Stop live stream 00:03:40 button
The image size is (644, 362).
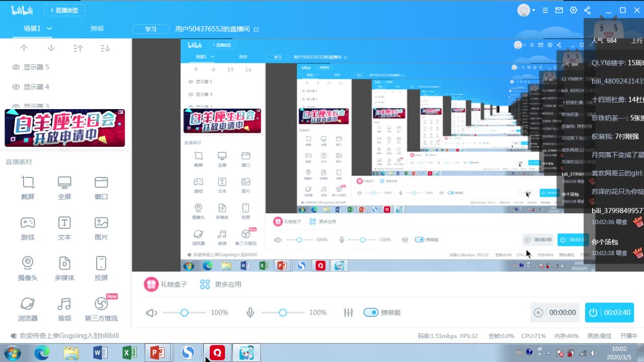(x=610, y=313)
